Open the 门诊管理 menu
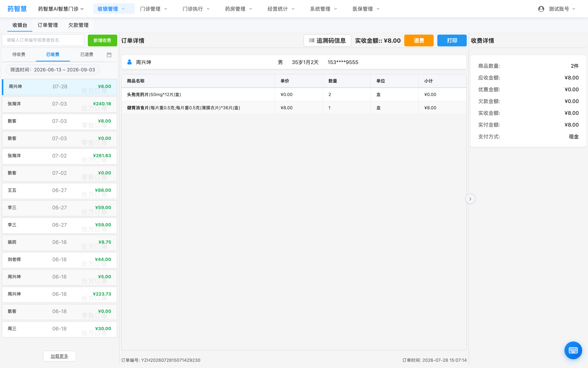588x368 pixels. [x=154, y=9]
